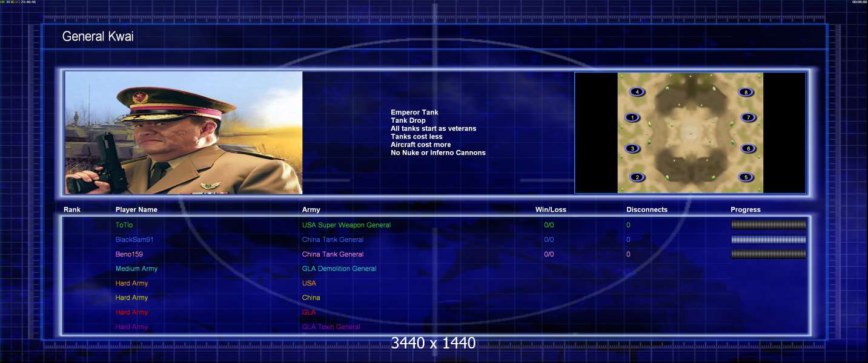Click the General Kwai portrait image
Viewport: 868px width, 363px height.
click(184, 132)
